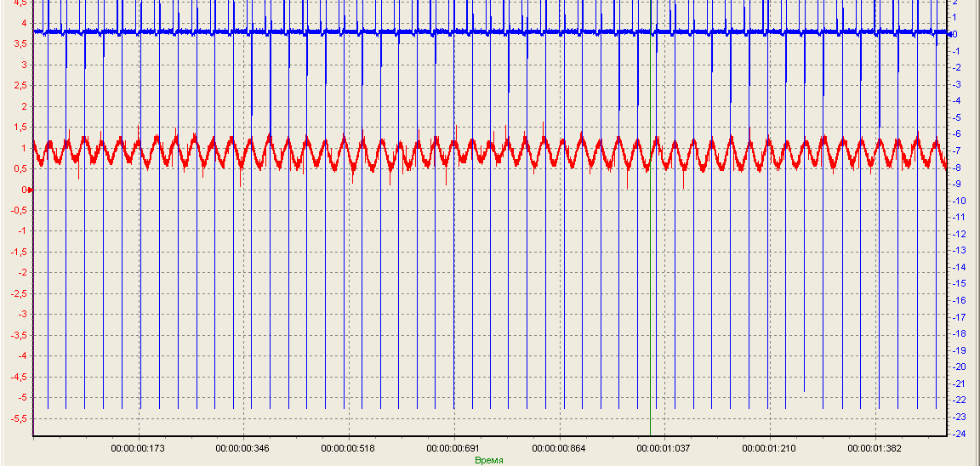Image resolution: width=980 pixels, height=466 pixels.
Task: Select time label 00:00:00:864
Action: pos(560,448)
